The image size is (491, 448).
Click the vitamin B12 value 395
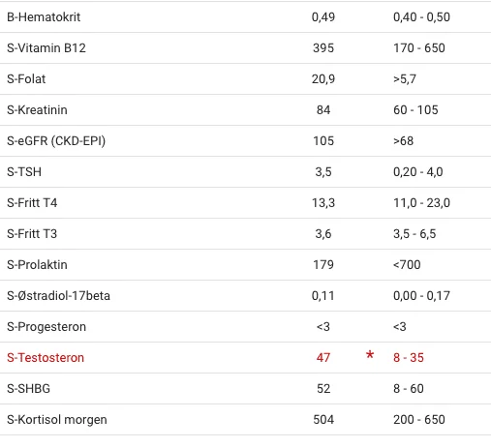pos(323,48)
